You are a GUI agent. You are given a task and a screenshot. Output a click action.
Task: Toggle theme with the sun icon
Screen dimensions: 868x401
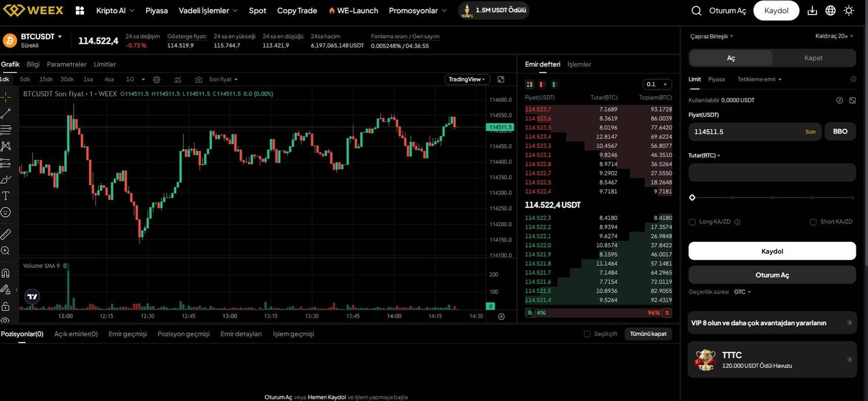point(849,10)
